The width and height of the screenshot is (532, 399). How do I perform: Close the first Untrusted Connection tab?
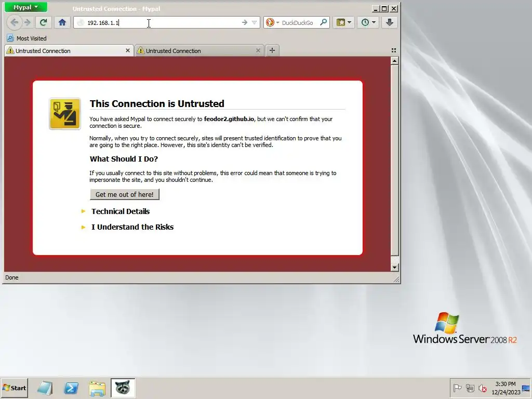[128, 50]
